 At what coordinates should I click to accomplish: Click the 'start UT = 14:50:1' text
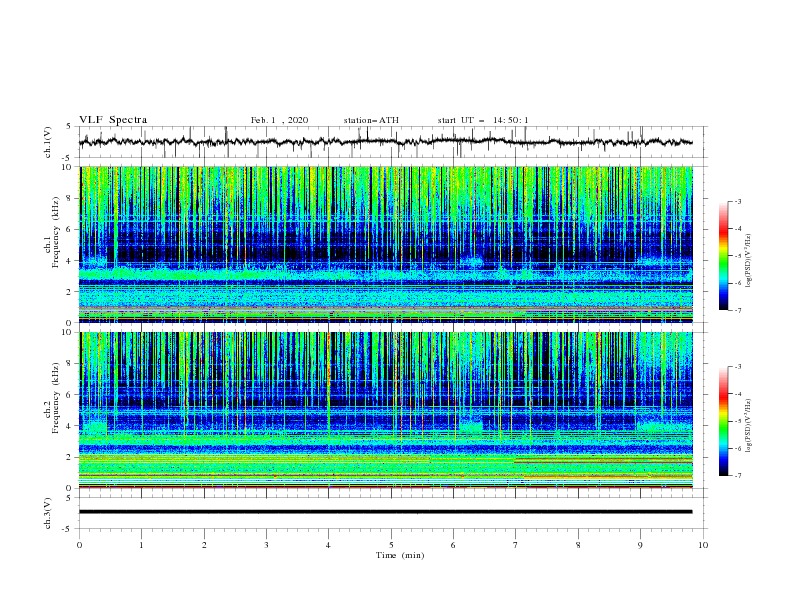[x=483, y=120]
